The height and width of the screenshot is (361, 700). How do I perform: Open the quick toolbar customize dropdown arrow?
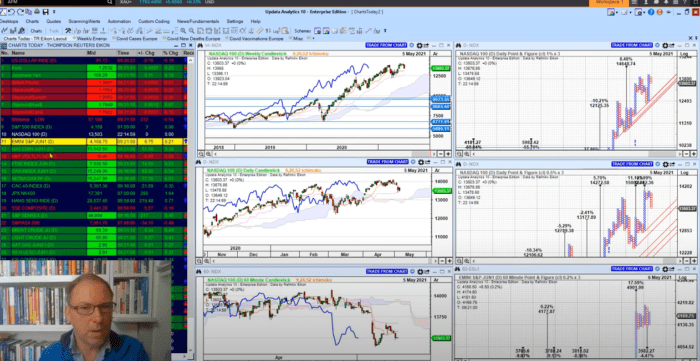point(54,12)
